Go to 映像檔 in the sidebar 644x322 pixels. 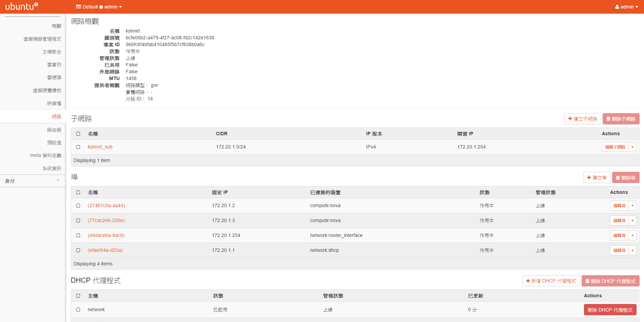click(54, 103)
